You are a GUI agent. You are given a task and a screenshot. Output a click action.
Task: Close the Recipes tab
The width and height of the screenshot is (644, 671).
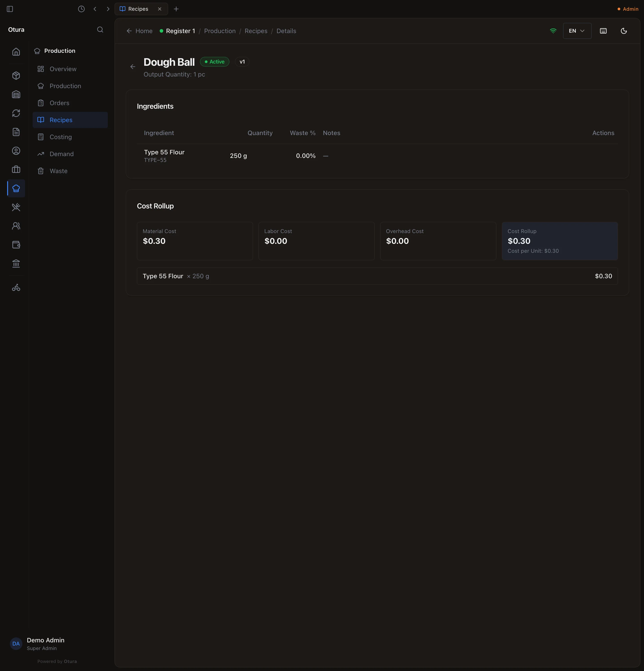tap(159, 9)
